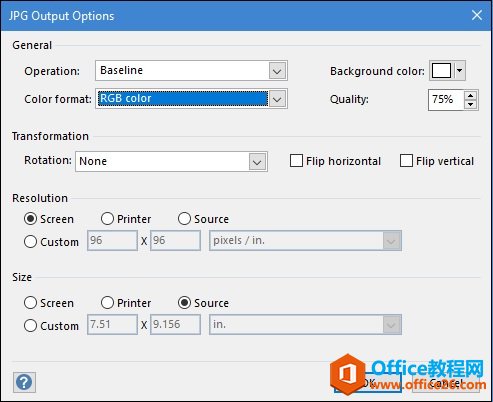Screen dimensions: 493x402
Task: Select Source under Resolution
Action: coord(184,219)
